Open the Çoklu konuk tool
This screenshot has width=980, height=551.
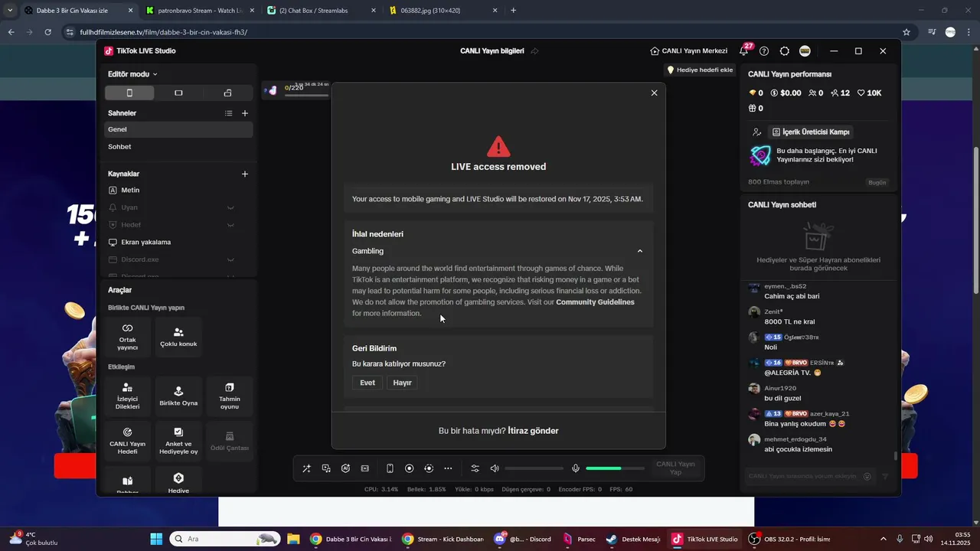(178, 337)
